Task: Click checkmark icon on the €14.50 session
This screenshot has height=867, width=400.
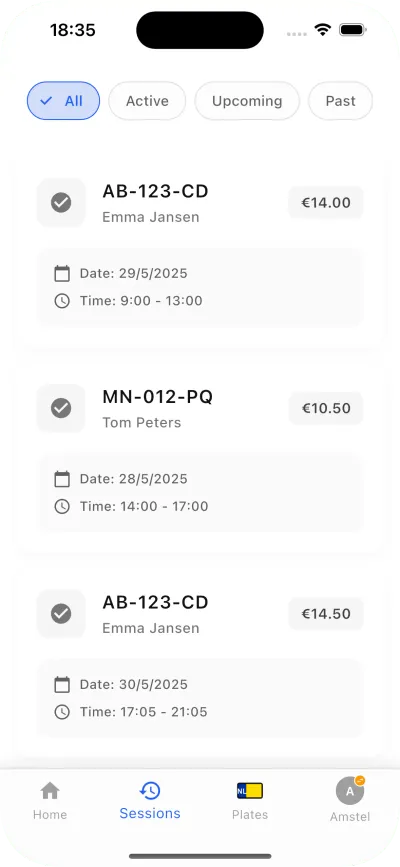Action: [x=61, y=614]
